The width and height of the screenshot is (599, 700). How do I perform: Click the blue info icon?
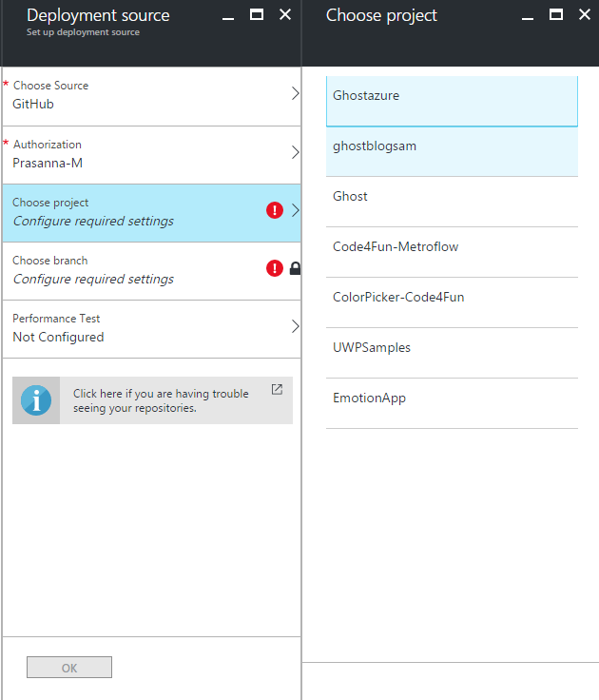coord(36,400)
